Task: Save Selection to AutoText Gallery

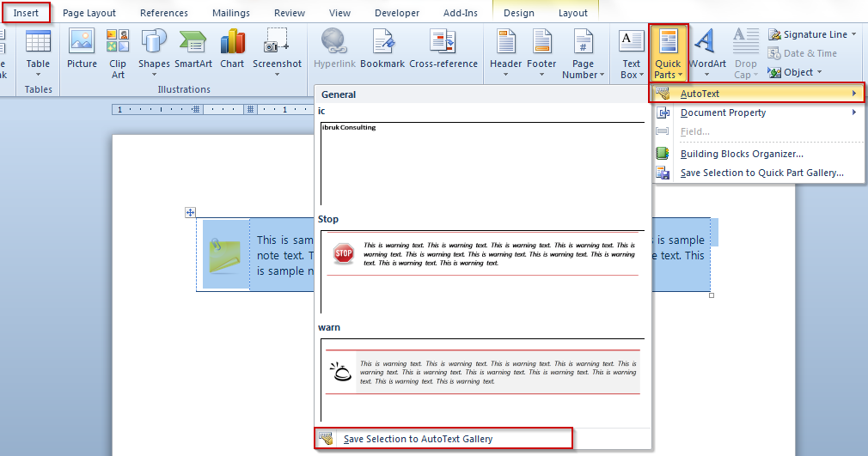Action: 443,439
